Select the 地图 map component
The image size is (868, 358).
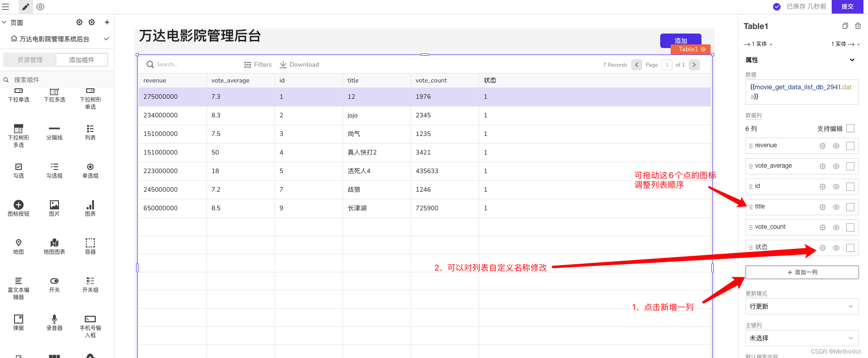click(19, 247)
